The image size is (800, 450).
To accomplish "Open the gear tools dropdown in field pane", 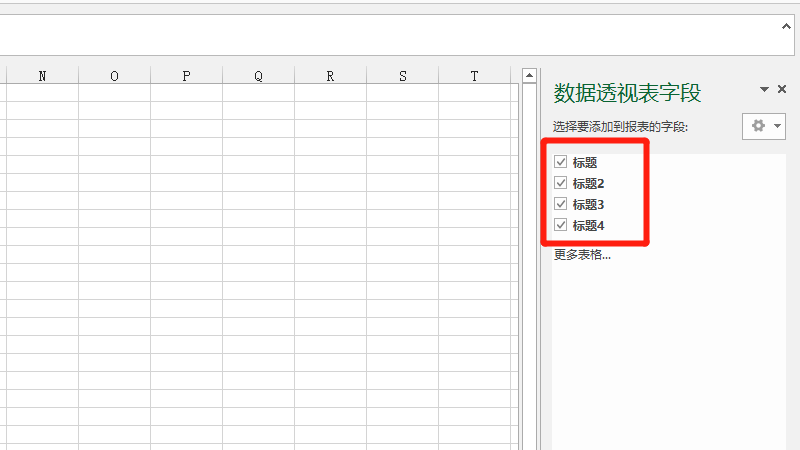I will click(x=764, y=126).
